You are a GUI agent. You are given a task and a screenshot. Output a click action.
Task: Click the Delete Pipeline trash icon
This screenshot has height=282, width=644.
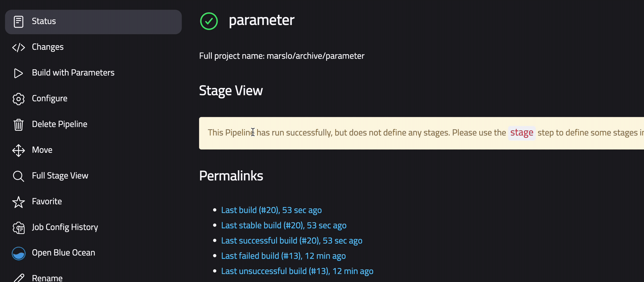pyautogui.click(x=19, y=124)
